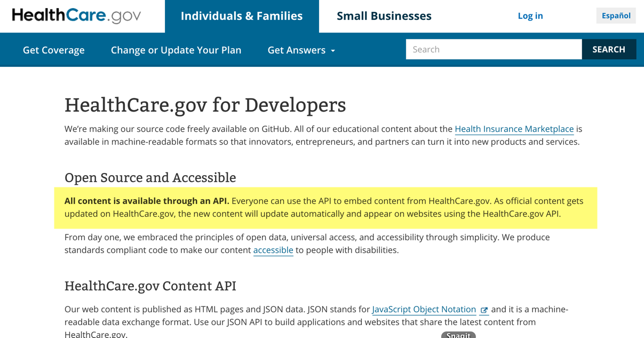
Task: Switch language with the Español button
Action: point(616,15)
